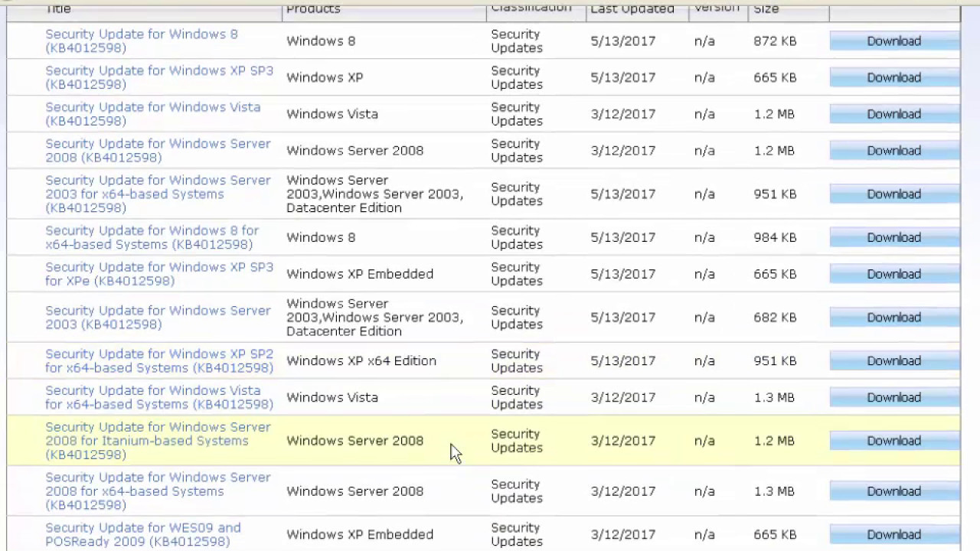This screenshot has width=980, height=551.
Task: Download the Server 2008 Itanium-based update
Action: [x=894, y=441]
